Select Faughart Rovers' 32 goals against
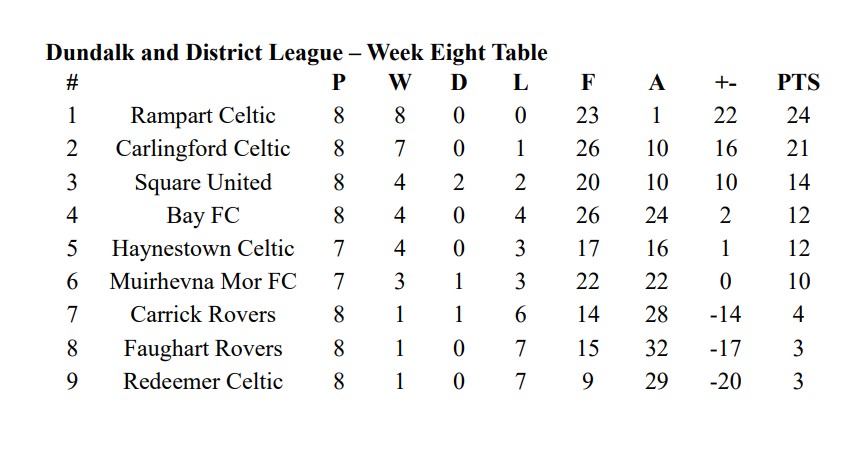Viewport: 864px width, 450px height. point(656,348)
